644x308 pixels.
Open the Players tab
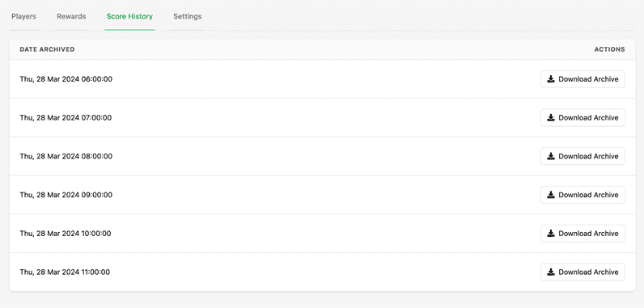point(23,17)
